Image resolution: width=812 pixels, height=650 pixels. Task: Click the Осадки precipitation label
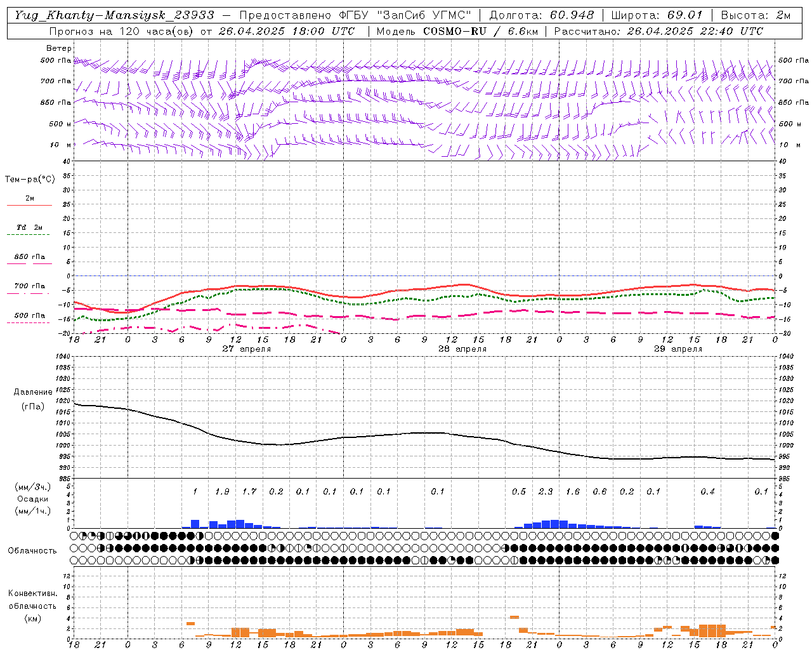click(32, 499)
